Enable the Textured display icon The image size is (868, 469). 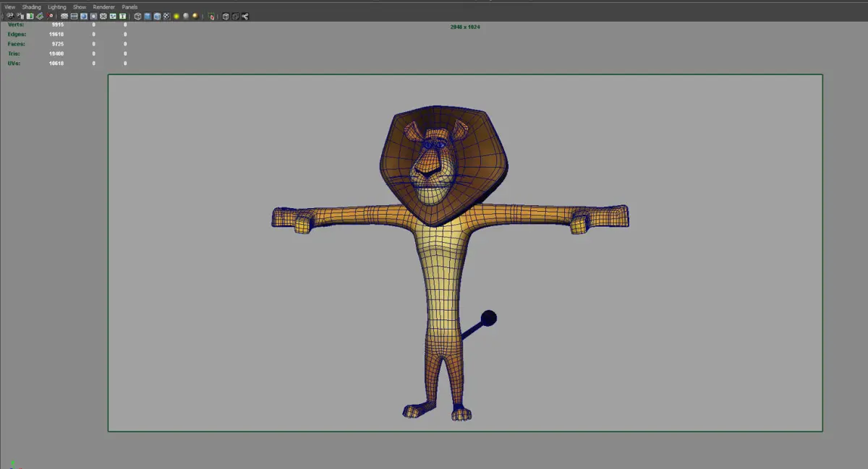point(166,16)
